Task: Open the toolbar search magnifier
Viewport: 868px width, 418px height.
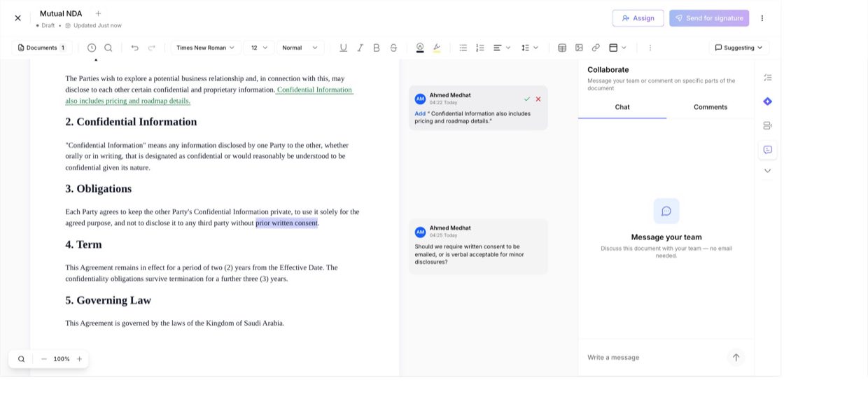Action: click(108, 48)
